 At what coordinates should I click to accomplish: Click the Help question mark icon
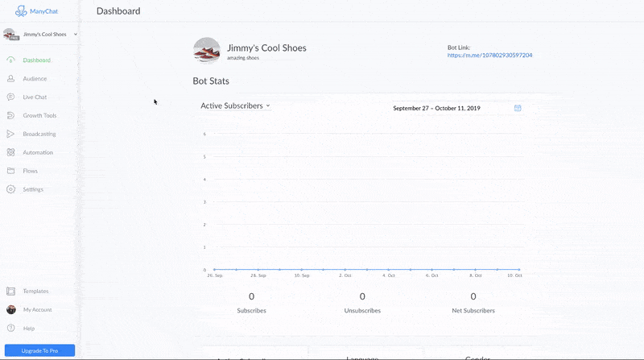(x=10, y=329)
